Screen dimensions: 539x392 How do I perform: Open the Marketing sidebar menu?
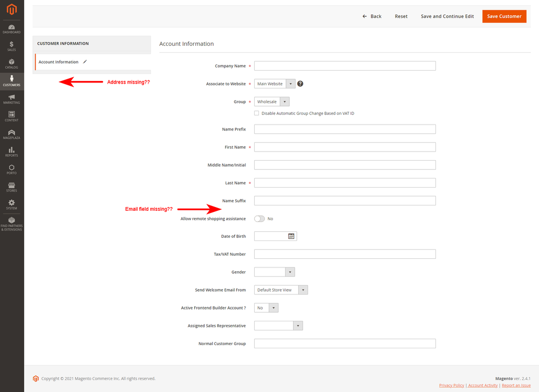coord(11,99)
